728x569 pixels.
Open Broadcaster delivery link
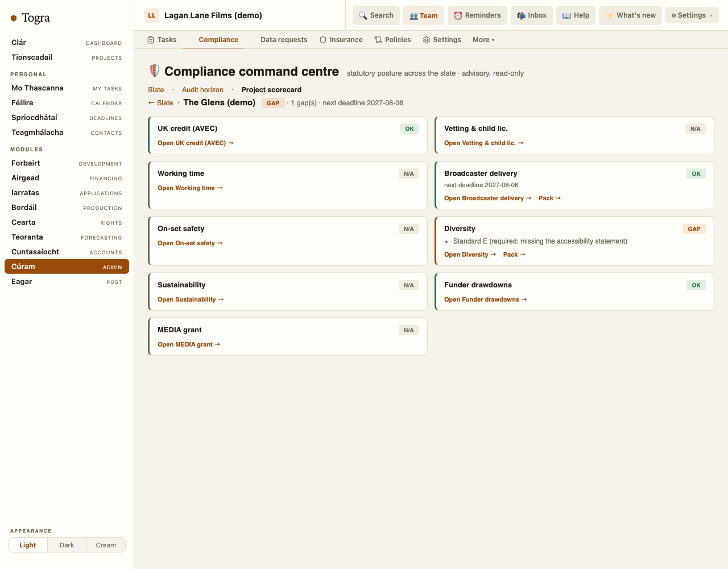488,198
